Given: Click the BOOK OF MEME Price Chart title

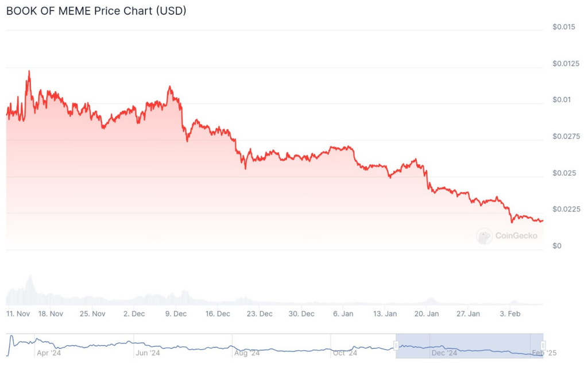Looking at the screenshot, I should [96, 10].
